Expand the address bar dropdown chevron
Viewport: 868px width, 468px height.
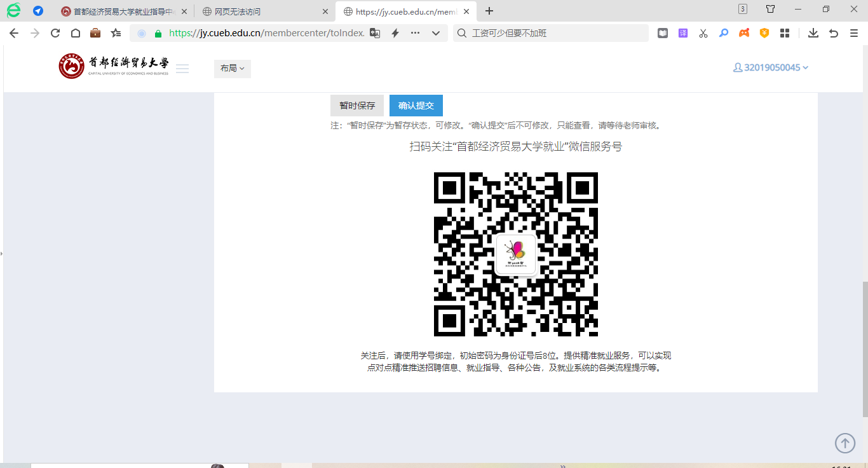(436, 34)
